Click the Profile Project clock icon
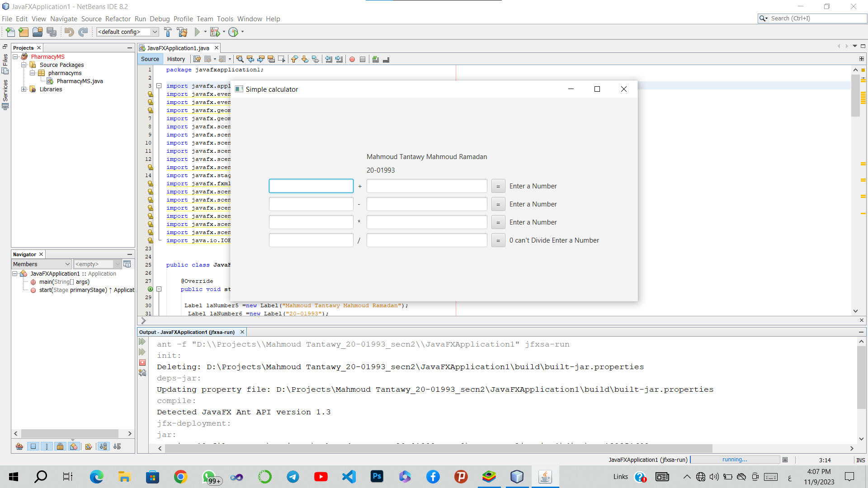 click(x=233, y=32)
